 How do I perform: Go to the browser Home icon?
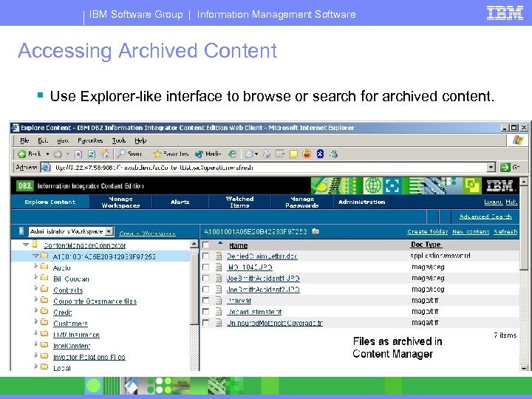[x=106, y=154]
